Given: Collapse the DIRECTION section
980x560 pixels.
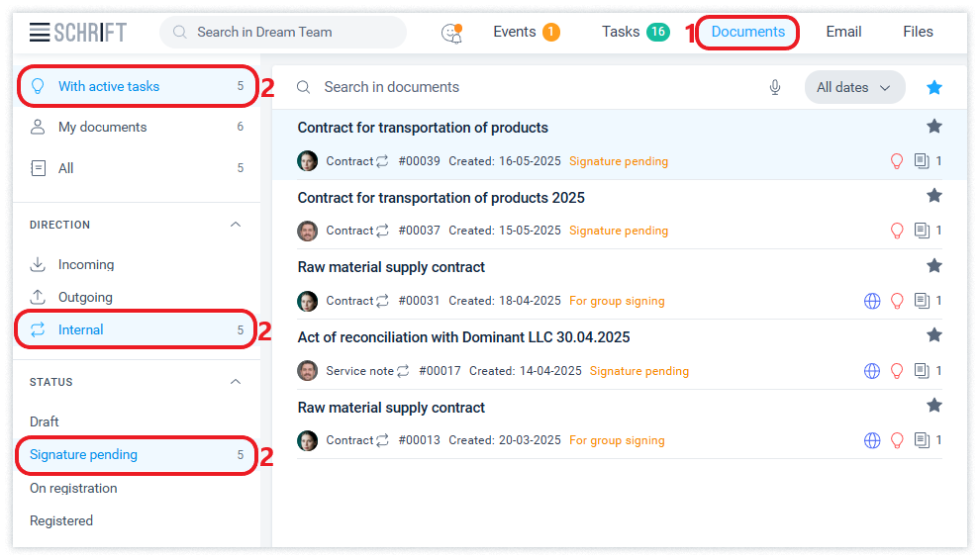Looking at the screenshot, I should (236, 225).
